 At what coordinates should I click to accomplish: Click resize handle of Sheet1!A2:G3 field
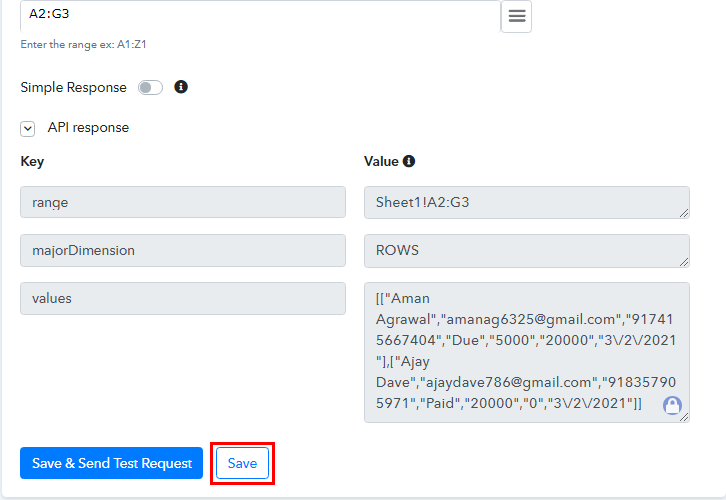coord(684,212)
